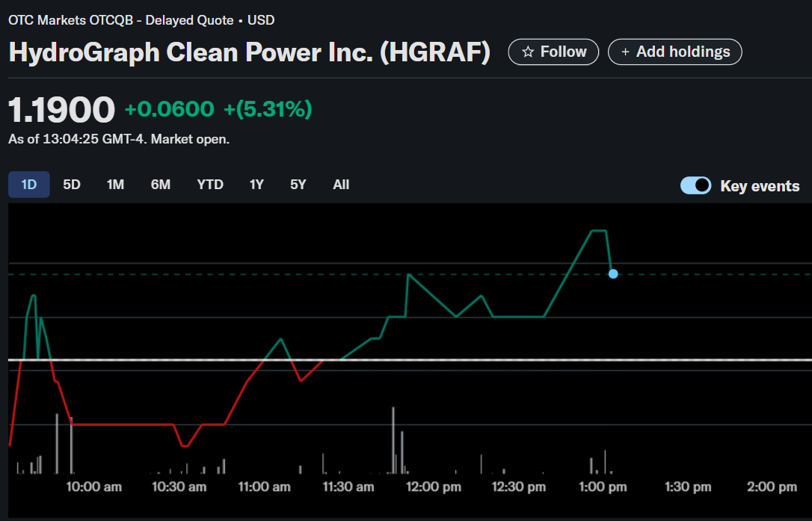812x521 pixels.
Task: Click the star icon in Follow button
Action: click(528, 52)
